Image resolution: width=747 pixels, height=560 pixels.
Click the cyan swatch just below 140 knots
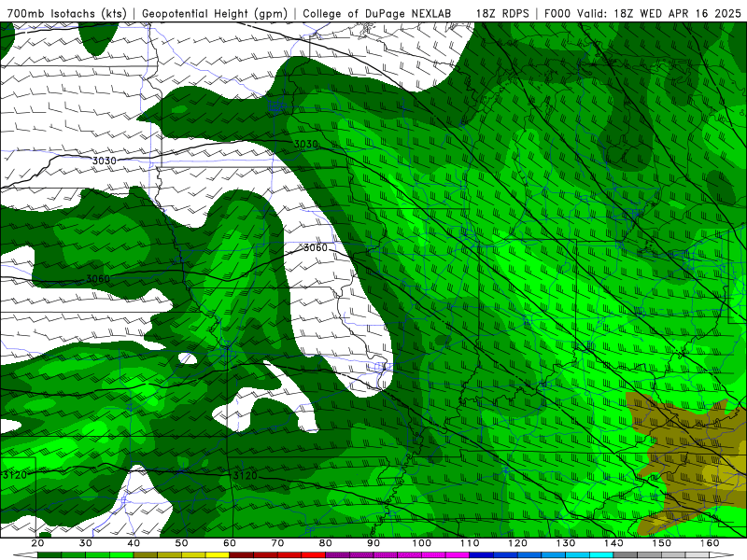601,554
